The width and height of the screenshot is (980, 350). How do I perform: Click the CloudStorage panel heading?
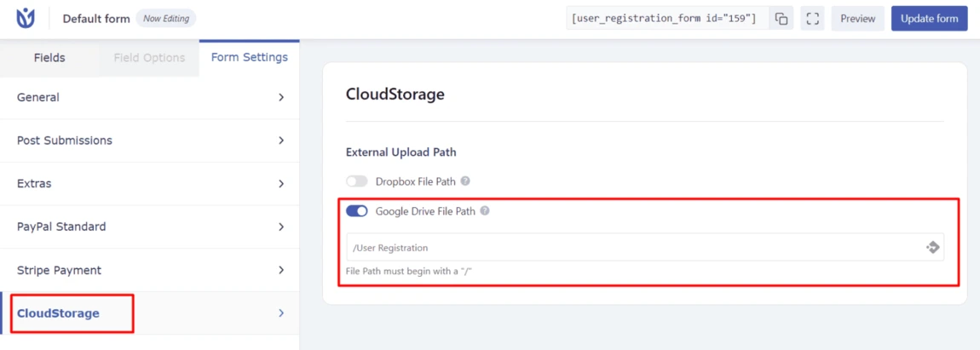tap(395, 95)
